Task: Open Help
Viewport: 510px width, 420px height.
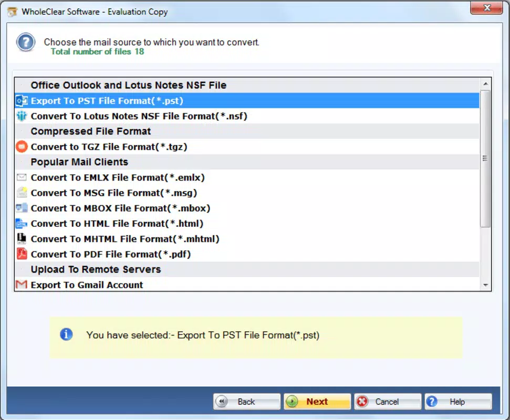Action: point(459,402)
